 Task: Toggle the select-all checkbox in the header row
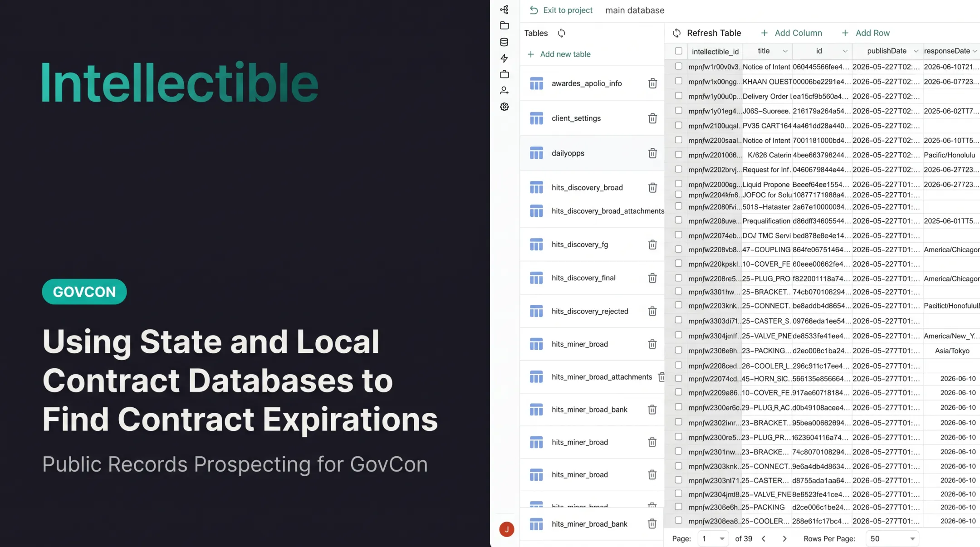[678, 51]
